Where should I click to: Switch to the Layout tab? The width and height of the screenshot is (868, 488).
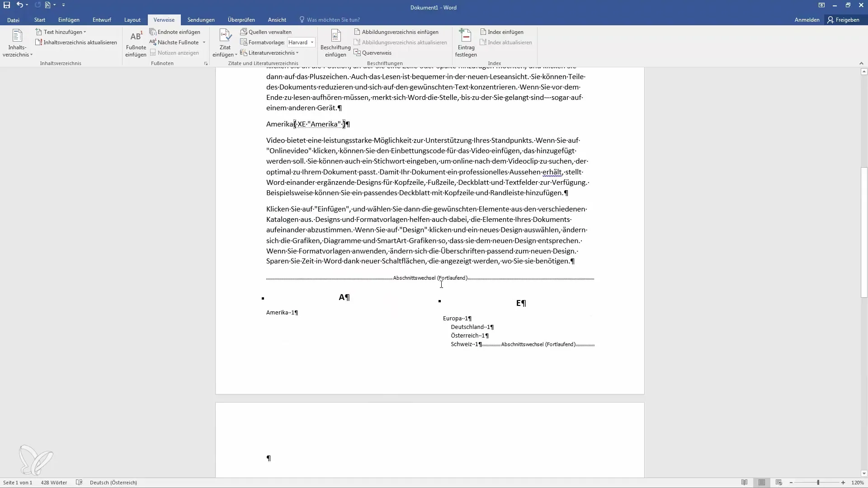point(132,20)
